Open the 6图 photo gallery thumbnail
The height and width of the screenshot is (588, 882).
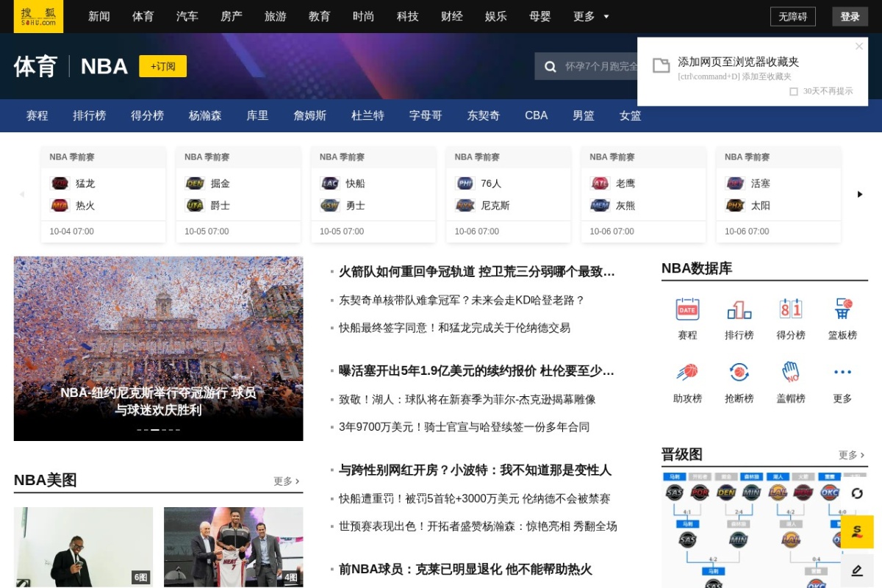tap(83, 547)
